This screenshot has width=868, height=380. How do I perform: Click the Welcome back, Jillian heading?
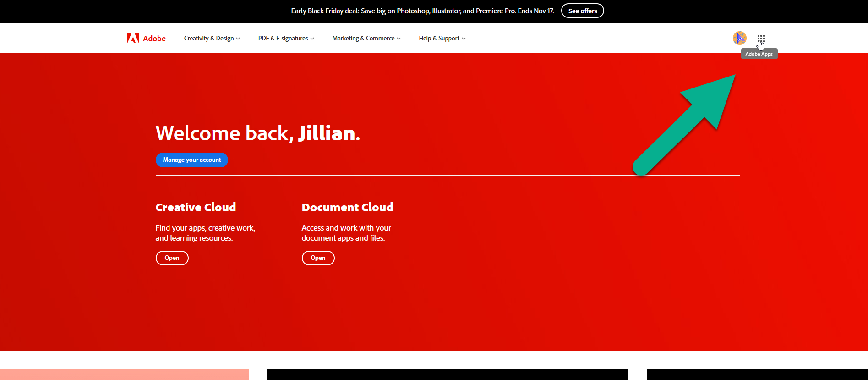pos(258,133)
